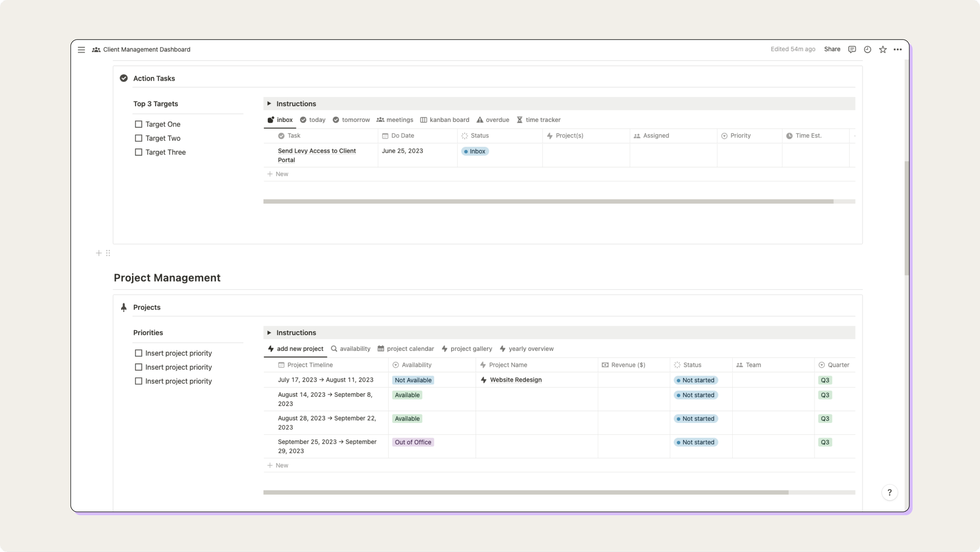Expand the Projects Instructions toggle
The image size is (980, 552).
[269, 333]
